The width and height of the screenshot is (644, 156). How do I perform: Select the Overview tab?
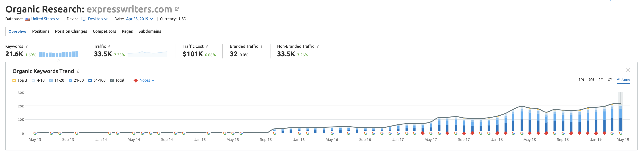(x=17, y=32)
